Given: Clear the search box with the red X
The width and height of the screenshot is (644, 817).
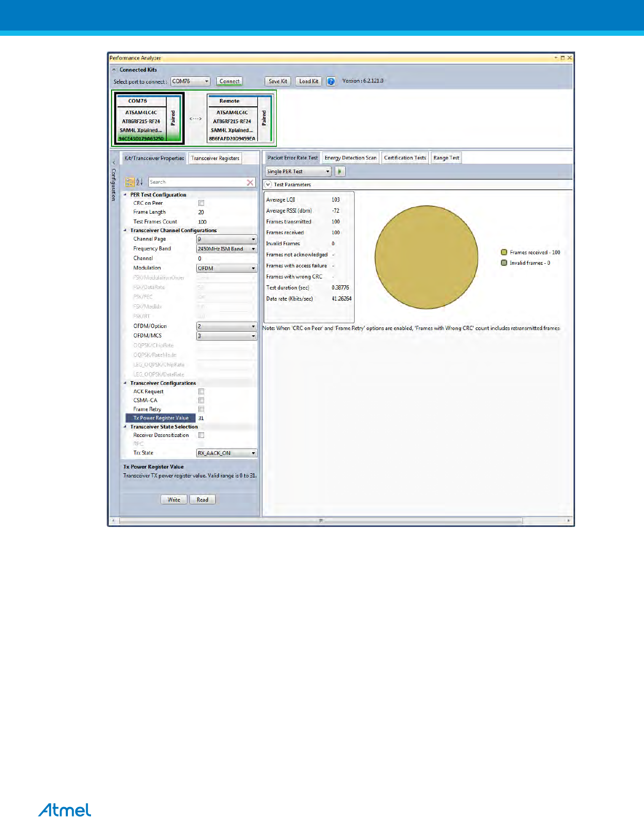Looking at the screenshot, I should 250,182.
